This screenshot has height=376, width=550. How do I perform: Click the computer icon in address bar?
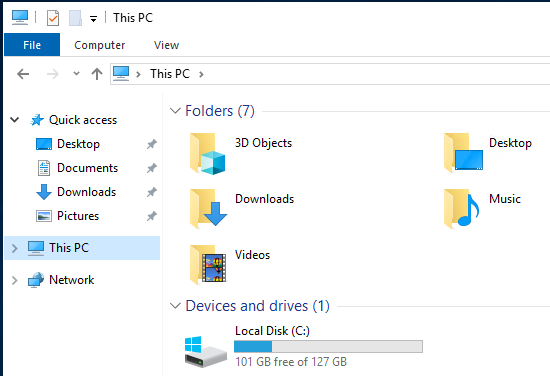click(121, 74)
